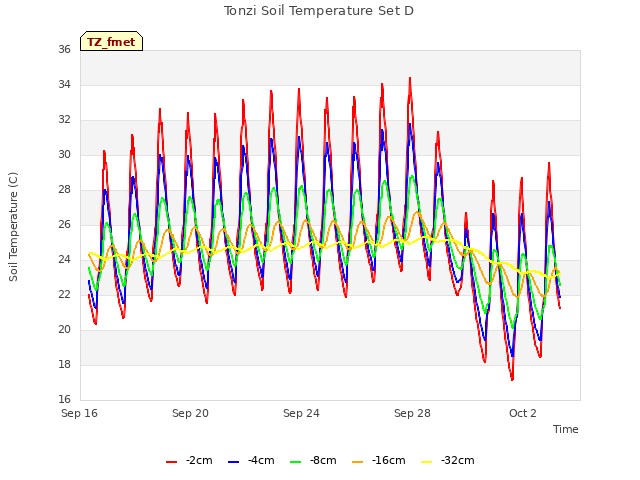This screenshot has width=640, height=480.
Task: Click the yellow -32cm legend swatch
Action: pyautogui.click(x=427, y=462)
